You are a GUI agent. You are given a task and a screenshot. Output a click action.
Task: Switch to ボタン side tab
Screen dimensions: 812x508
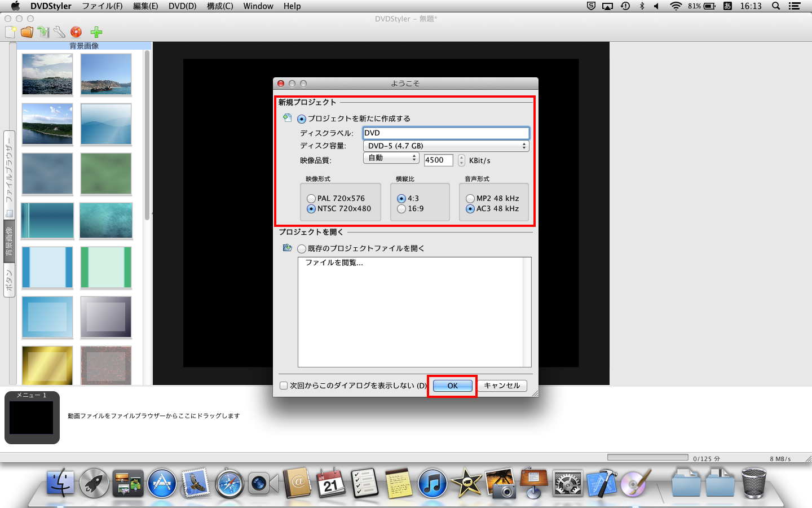pos(9,281)
